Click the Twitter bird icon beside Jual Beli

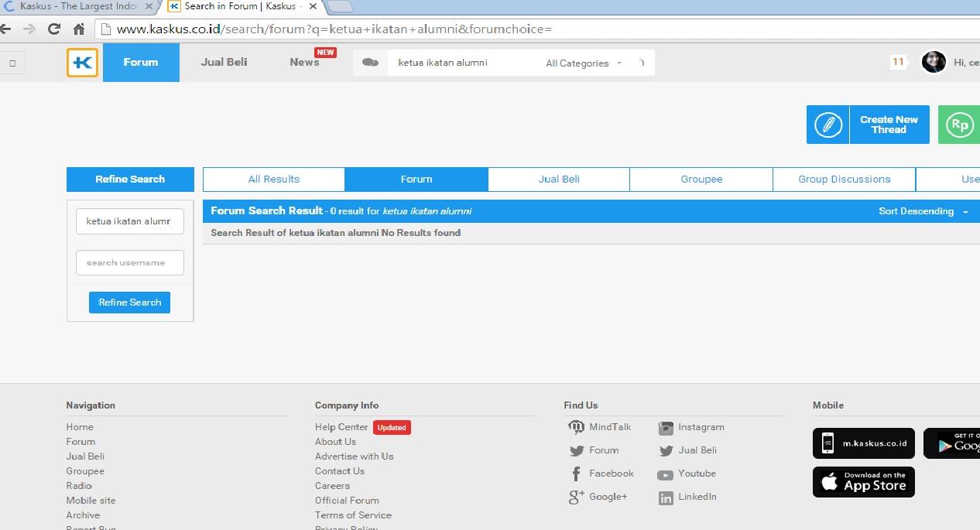666,450
